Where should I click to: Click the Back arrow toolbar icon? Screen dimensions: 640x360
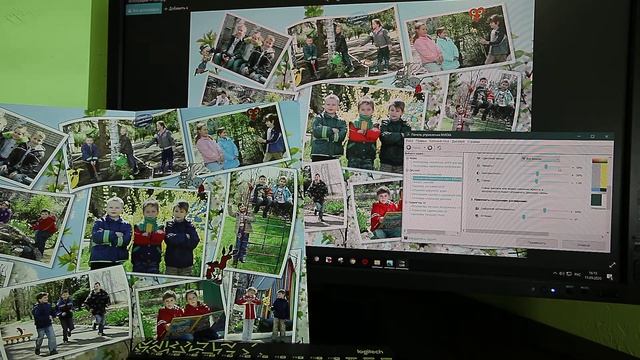tap(409, 147)
